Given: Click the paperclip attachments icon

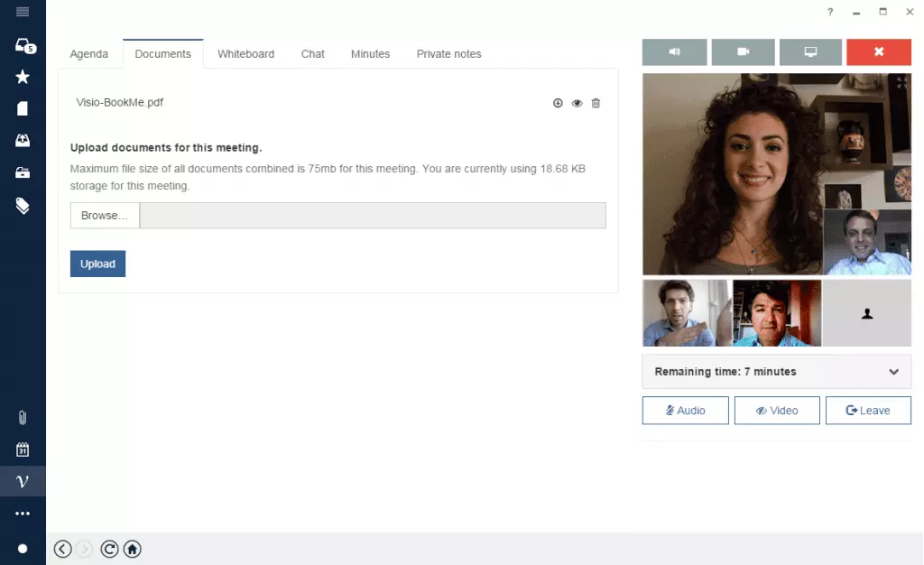Looking at the screenshot, I should [23, 418].
